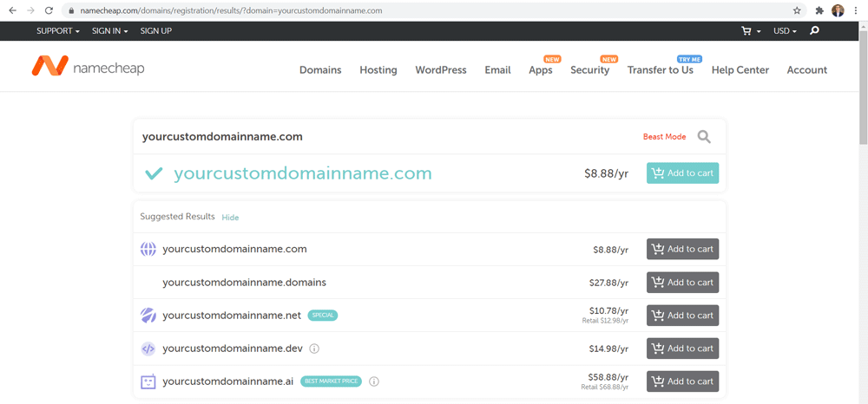Click the SIGN UP link

click(155, 31)
